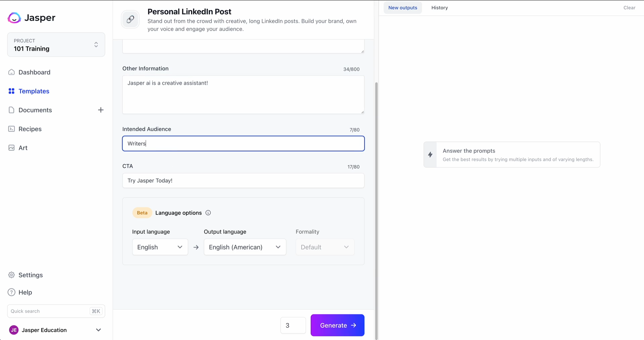Screen dimensions: 644x340
Task: Click the Recipes terminal icon
Action: coord(11,129)
